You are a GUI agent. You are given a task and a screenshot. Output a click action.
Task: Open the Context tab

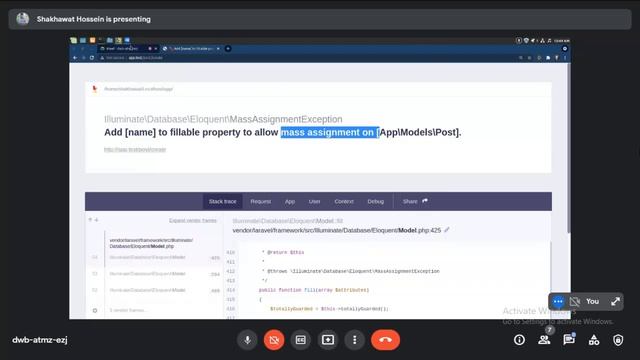point(344,201)
